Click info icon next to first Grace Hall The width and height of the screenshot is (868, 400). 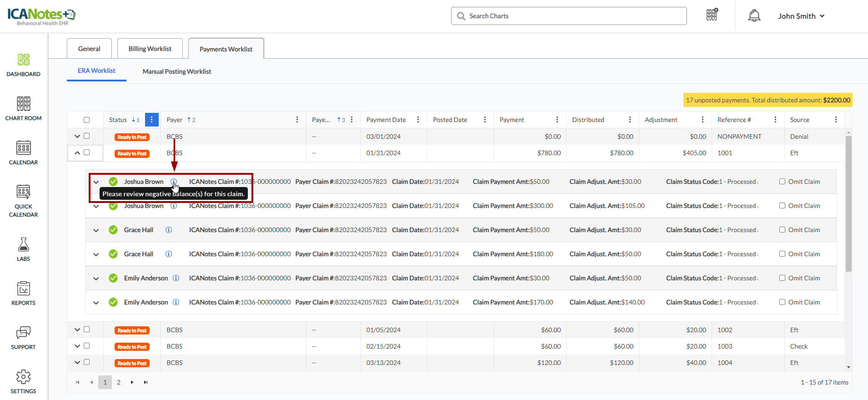[x=169, y=230]
